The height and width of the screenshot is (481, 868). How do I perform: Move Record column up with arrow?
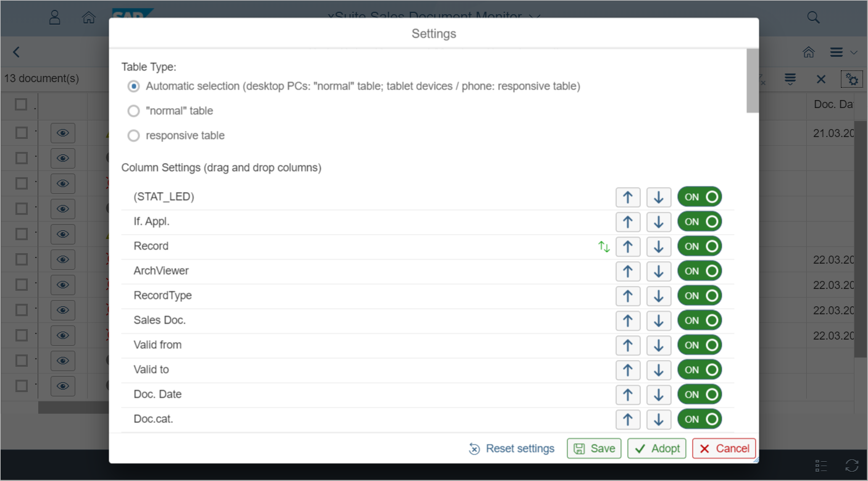tap(628, 246)
